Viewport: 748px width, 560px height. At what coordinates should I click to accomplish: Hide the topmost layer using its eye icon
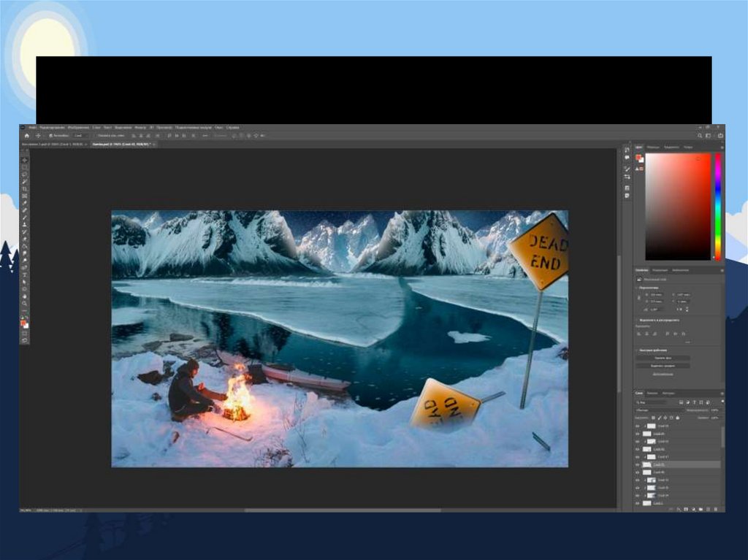pos(637,426)
